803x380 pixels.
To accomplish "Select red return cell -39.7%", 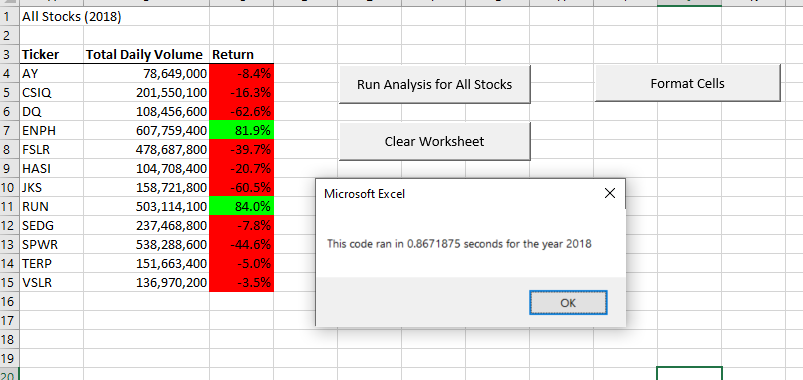I will click(241, 150).
